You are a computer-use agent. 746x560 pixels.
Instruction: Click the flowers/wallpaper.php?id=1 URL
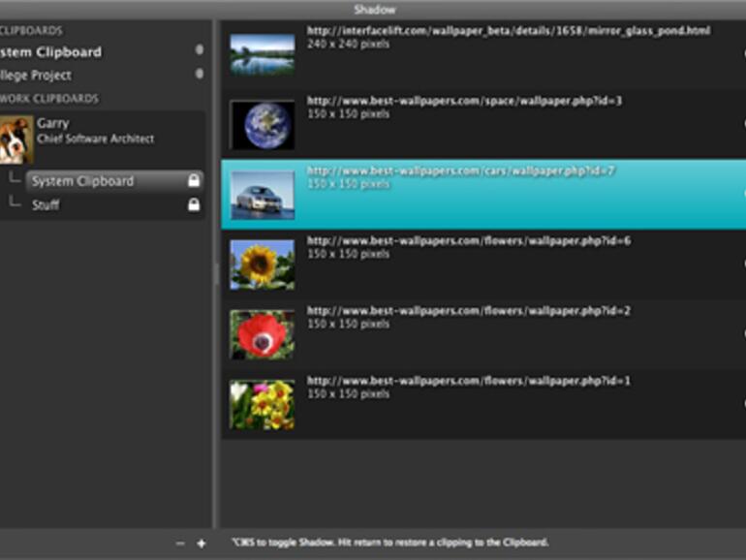pyautogui.click(x=469, y=381)
